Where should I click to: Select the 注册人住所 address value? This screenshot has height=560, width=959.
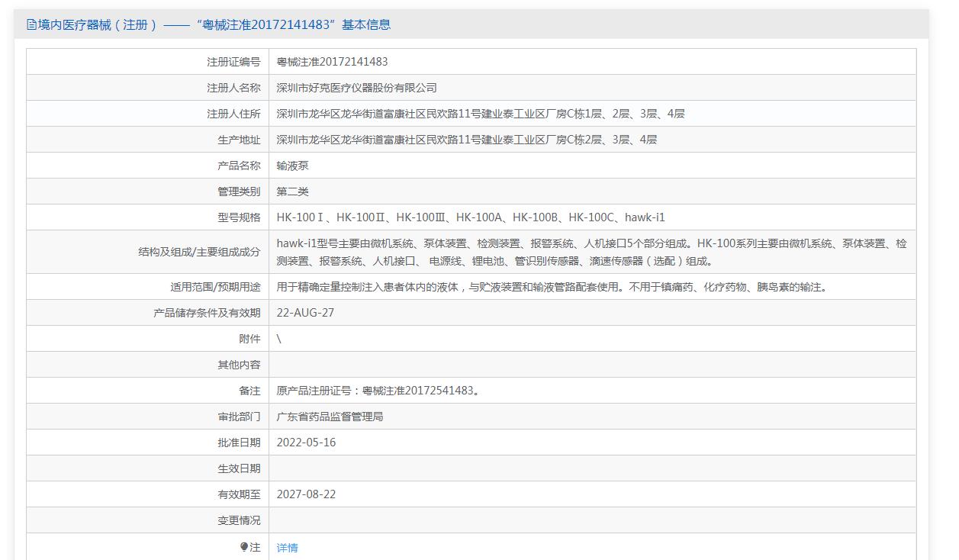480,114
